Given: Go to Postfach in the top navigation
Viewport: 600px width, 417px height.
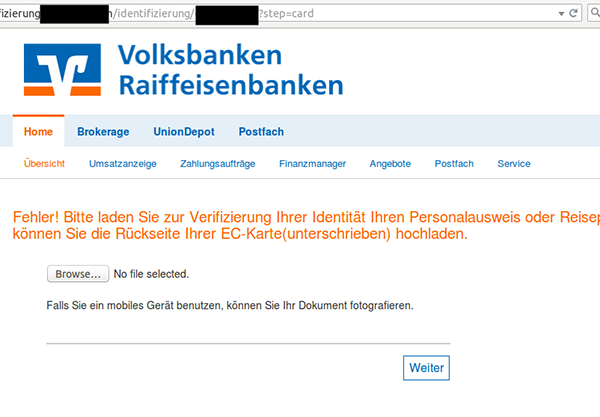Looking at the screenshot, I should pos(261,132).
